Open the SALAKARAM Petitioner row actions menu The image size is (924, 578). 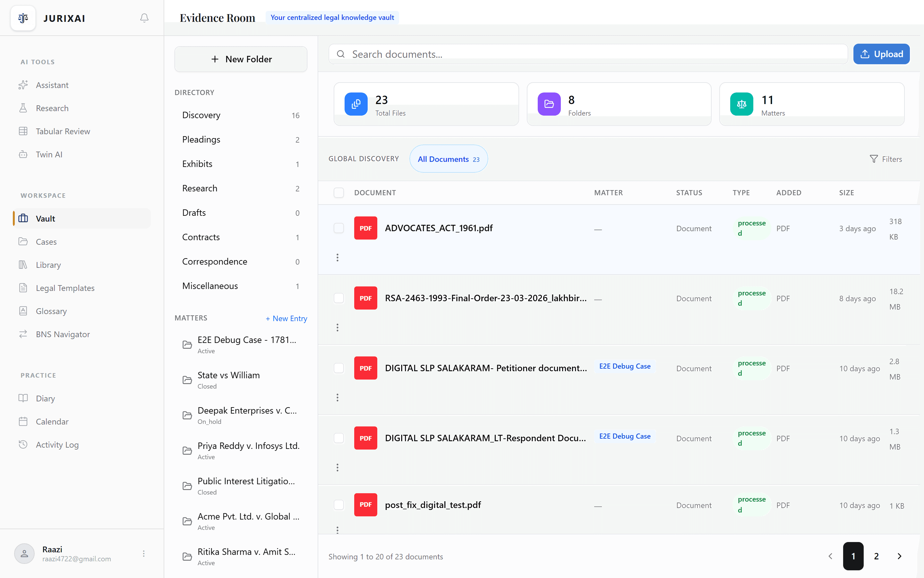[338, 398]
